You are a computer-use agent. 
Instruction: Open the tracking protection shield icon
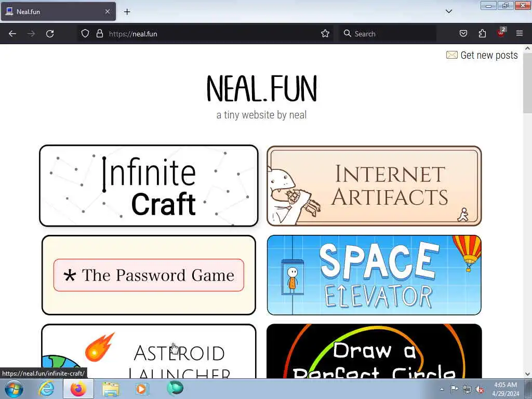click(85, 34)
